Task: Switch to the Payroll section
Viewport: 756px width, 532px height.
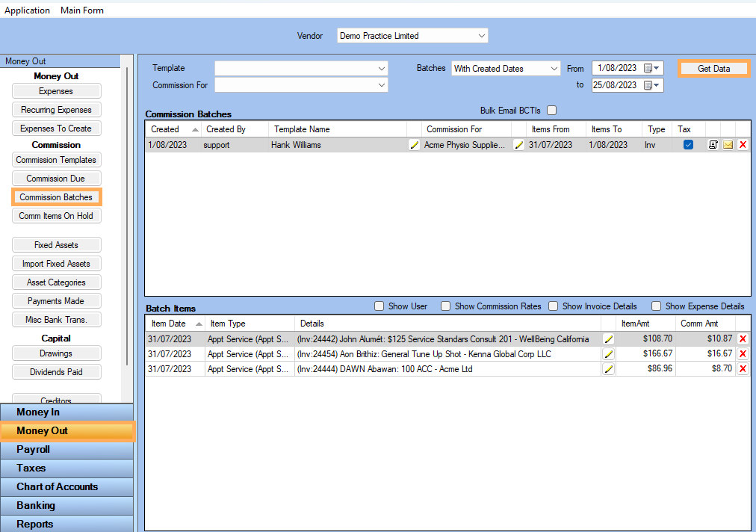Action: click(x=66, y=449)
